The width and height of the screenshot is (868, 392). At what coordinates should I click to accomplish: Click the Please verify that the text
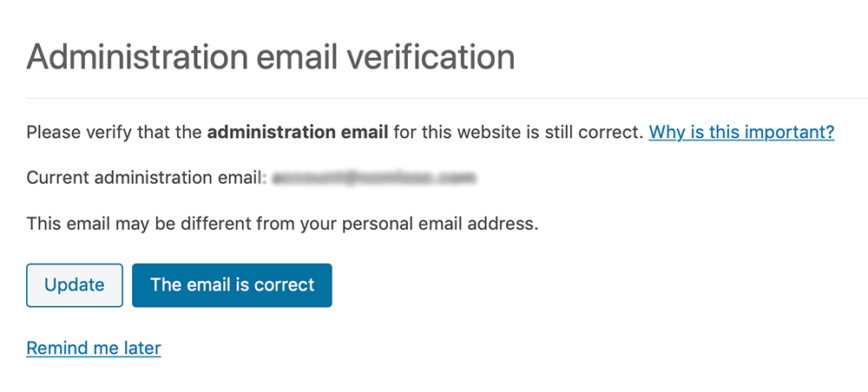pos(115,133)
